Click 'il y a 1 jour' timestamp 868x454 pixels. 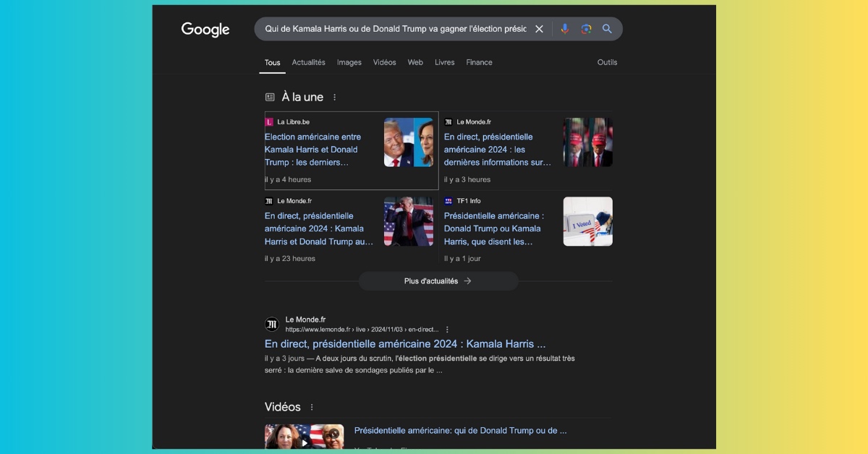point(462,259)
